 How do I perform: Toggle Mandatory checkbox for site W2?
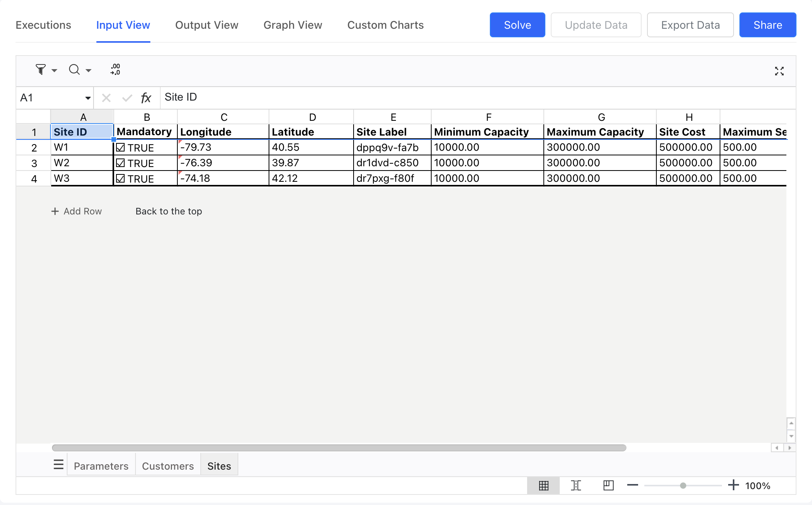(120, 163)
